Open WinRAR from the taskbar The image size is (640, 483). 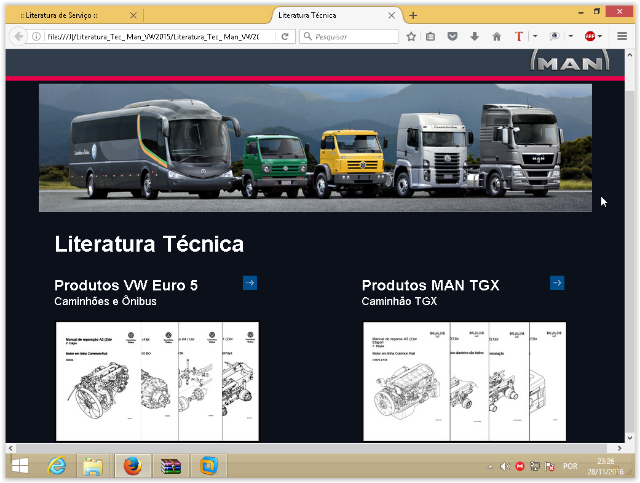pyautogui.click(x=171, y=465)
